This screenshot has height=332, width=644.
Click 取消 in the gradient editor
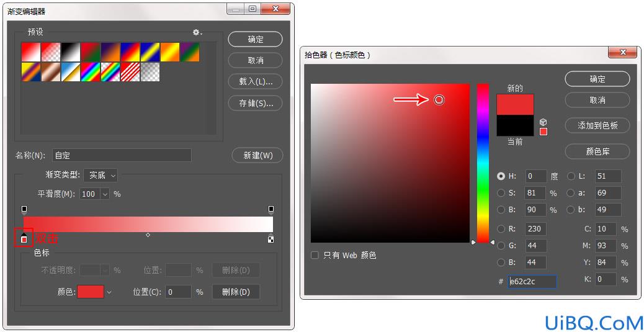point(256,60)
